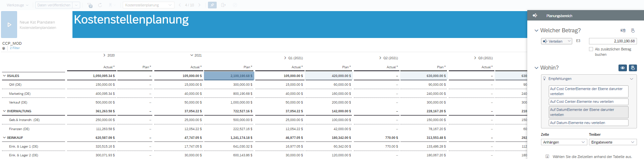Click the Daten veröffentlichen button

(x=54, y=5)
